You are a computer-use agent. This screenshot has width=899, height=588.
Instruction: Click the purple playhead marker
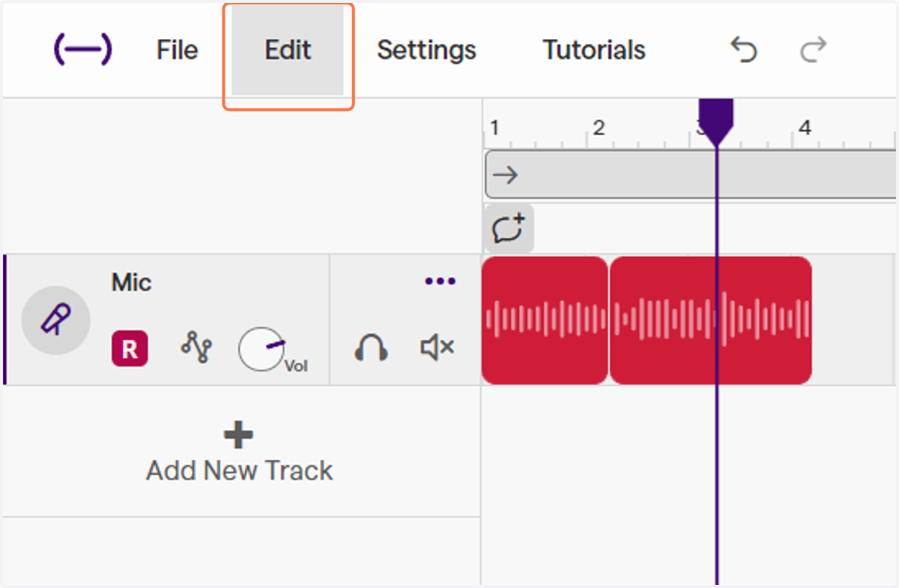point(716,122)
